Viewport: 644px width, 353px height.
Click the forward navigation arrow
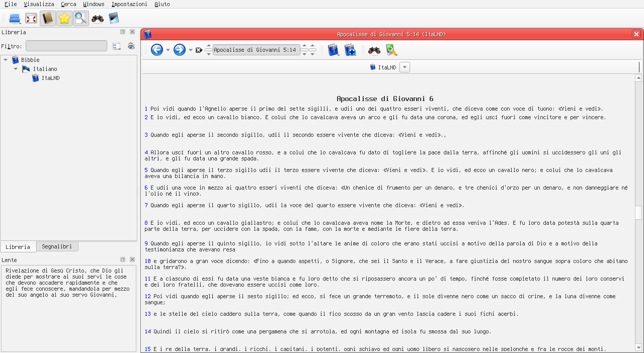(x=180, y=50)
